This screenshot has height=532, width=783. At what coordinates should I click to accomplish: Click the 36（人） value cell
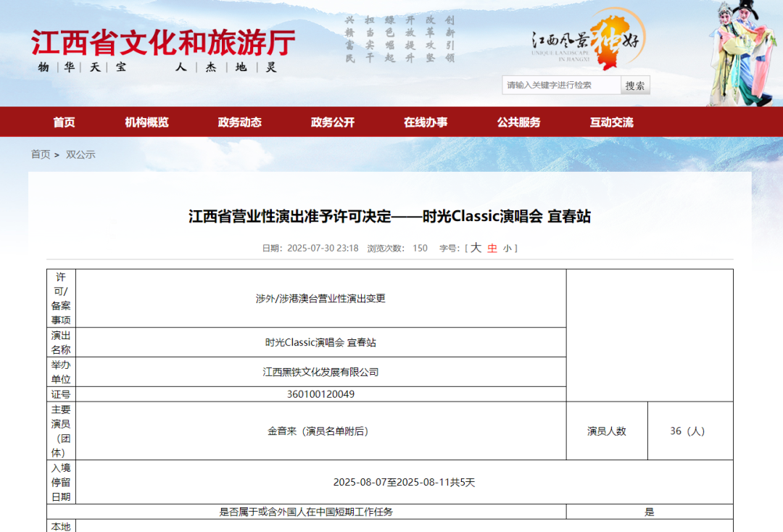(690, 431)
